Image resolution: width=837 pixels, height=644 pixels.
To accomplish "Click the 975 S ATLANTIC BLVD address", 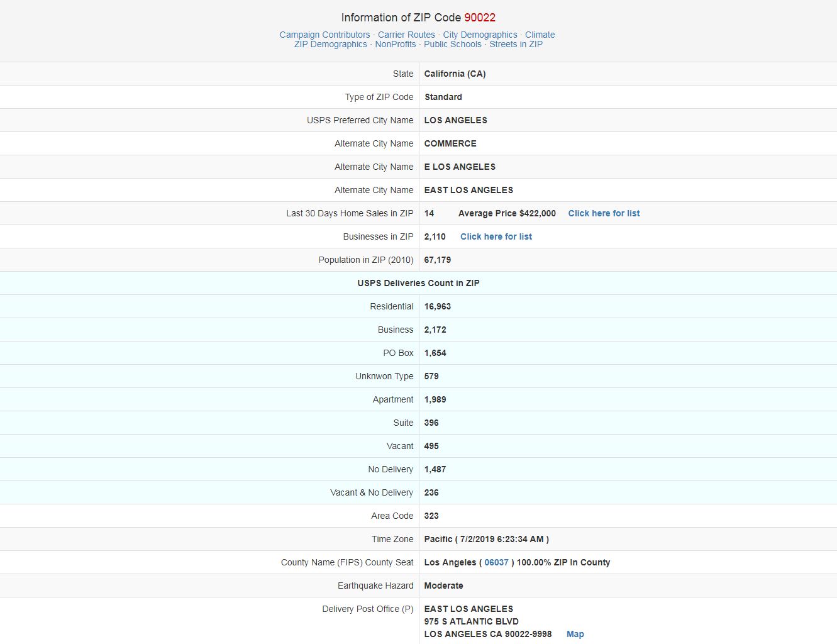I will (471, 621).
